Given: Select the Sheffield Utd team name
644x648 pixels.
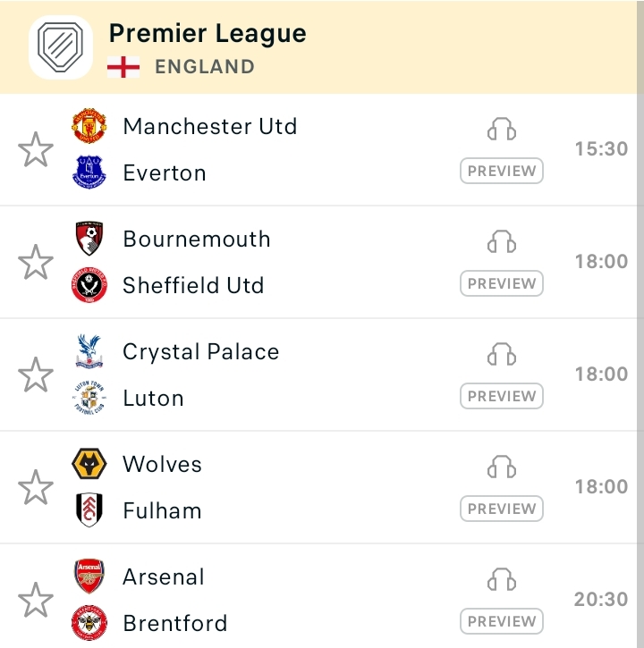Looking at the screenshot, I should tap(193, 285).
